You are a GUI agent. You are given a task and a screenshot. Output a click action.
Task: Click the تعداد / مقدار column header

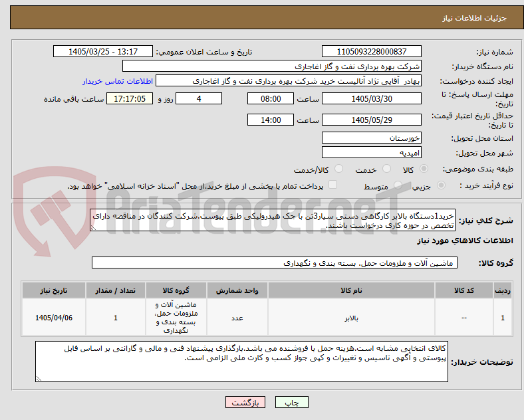click(116, 290)
